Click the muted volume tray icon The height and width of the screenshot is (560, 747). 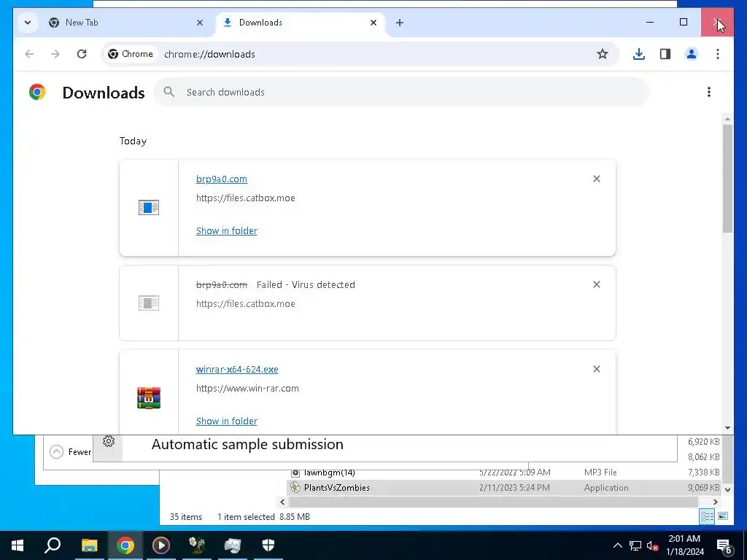tap(653, 545)
